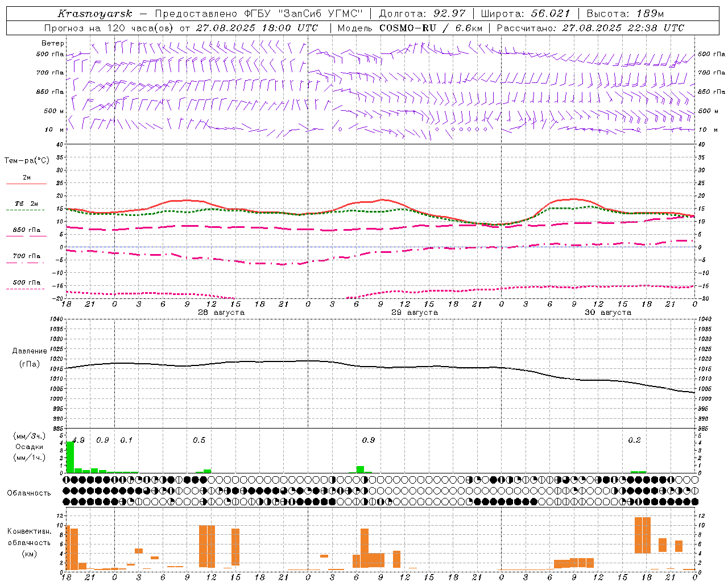
Task: Click the '(гПа)' unit label under Давление
Action: pyautogui.click(x=29, y=364)
